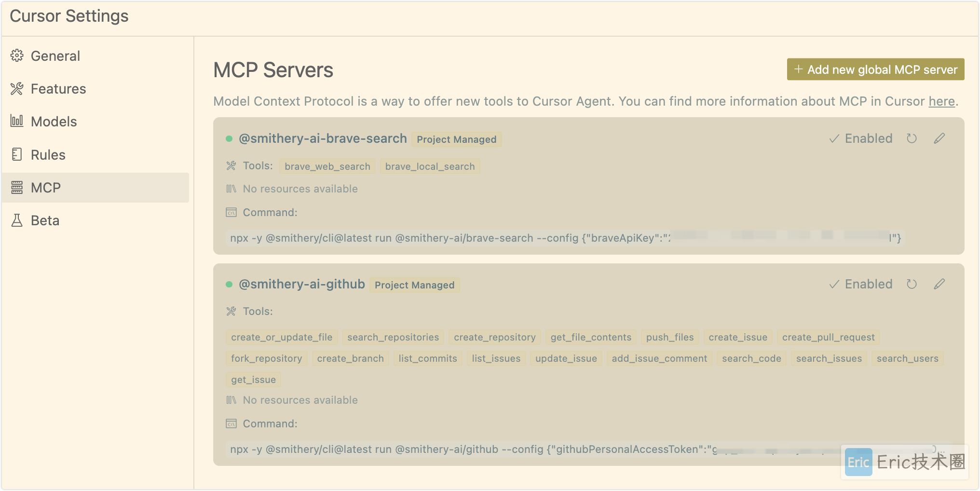Open the Rules settings section

48,155
